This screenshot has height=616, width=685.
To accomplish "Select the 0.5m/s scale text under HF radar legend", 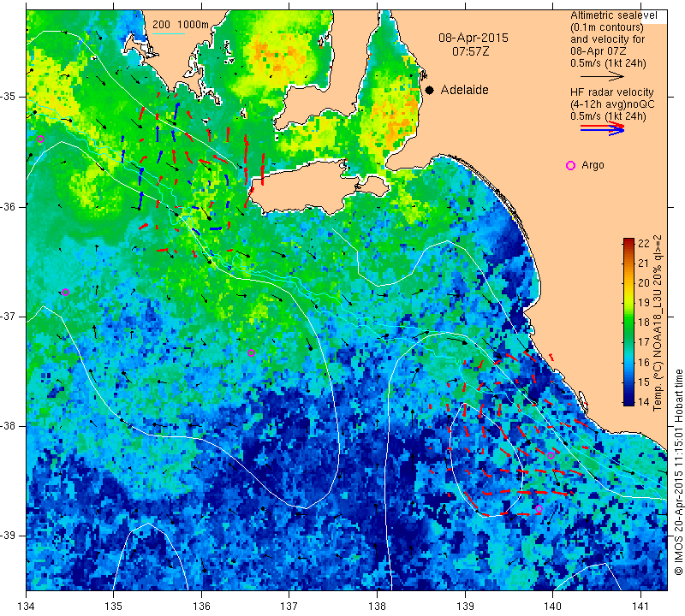I will coord(608,116).
